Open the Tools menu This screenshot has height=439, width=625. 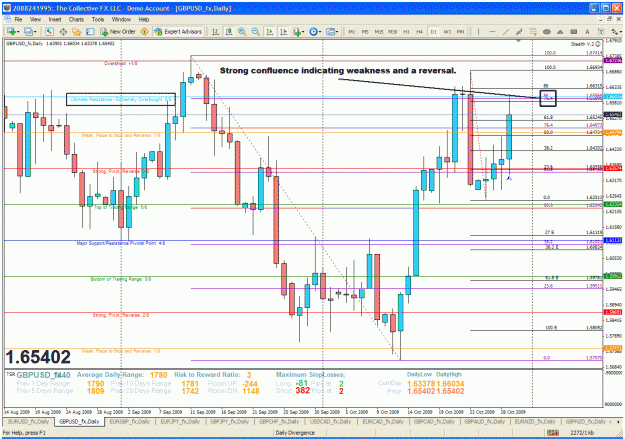coord(98,19)
